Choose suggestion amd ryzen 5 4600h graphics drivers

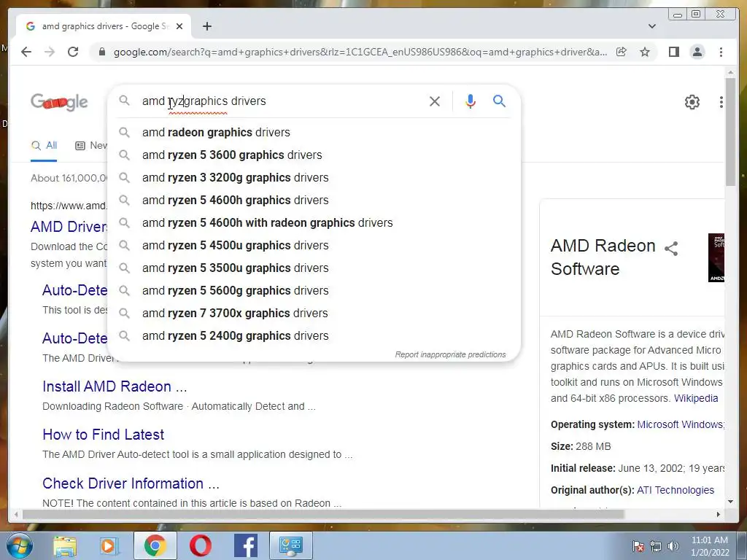pos(314,200)
